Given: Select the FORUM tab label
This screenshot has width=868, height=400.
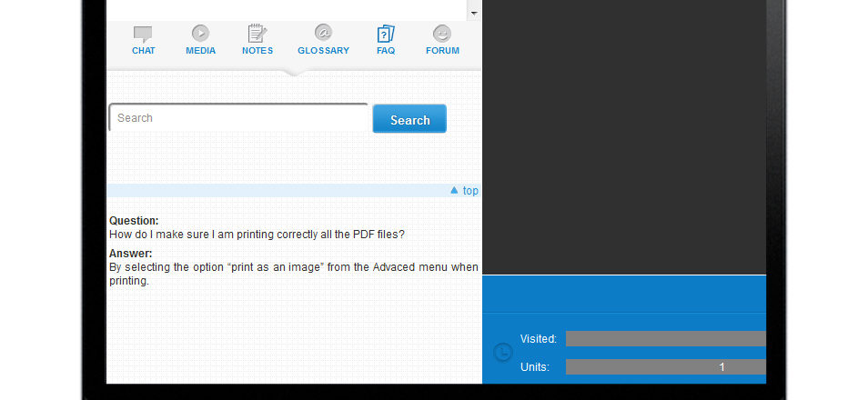Looking at the screenshot, I should (x=442, y=50).
